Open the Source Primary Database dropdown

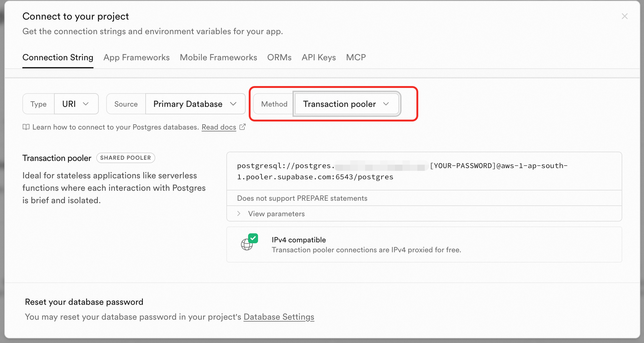(x=195, y=104)
